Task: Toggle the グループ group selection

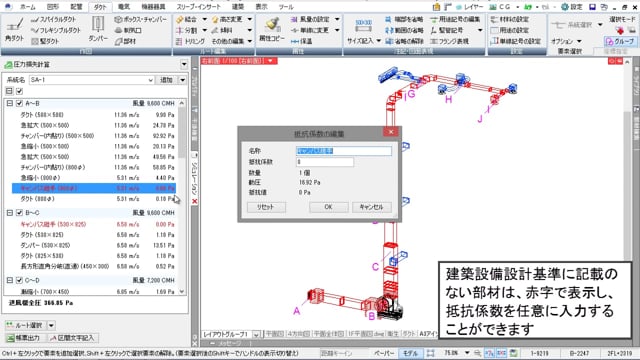Action: 620,41
